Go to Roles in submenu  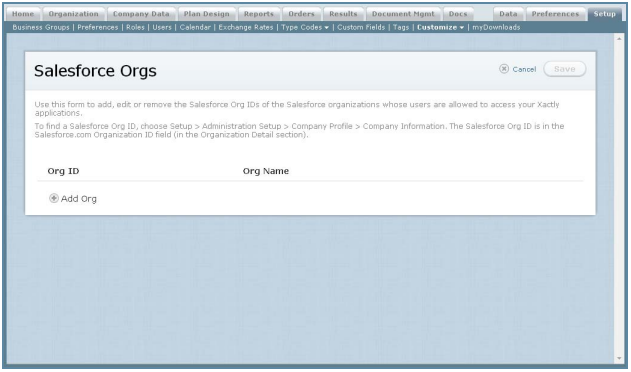[x=135, y=27]
